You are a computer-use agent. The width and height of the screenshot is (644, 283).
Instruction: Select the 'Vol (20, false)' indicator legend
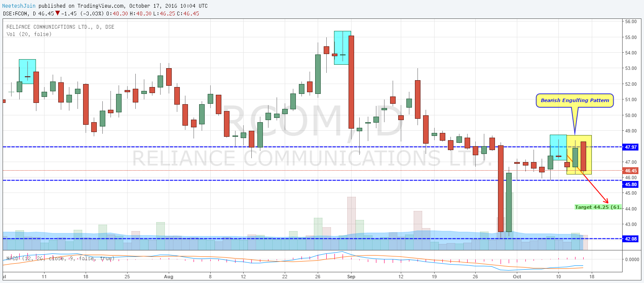pos(29,34)
